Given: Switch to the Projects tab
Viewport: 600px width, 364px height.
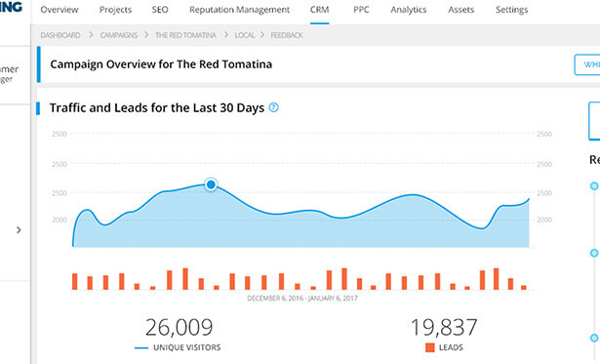Looking at the screenshot, I should coord(115,10).
